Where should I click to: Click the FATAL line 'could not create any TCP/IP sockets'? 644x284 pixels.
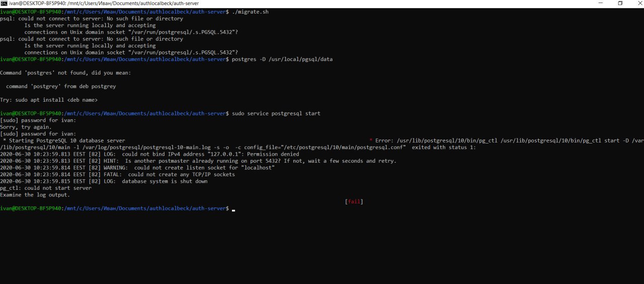coord(117,175)
